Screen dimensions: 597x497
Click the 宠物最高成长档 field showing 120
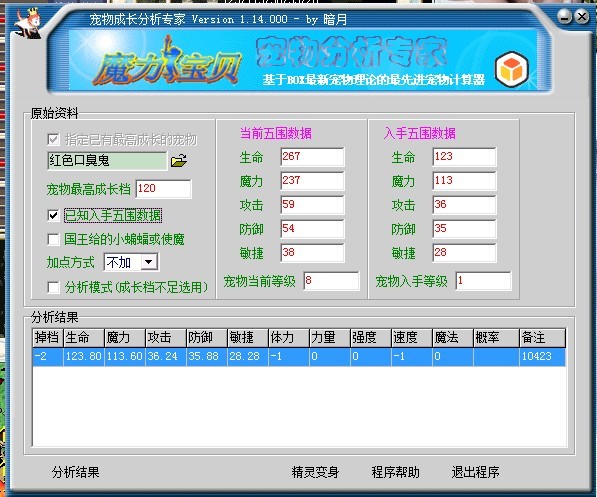(x=163, y=189)
